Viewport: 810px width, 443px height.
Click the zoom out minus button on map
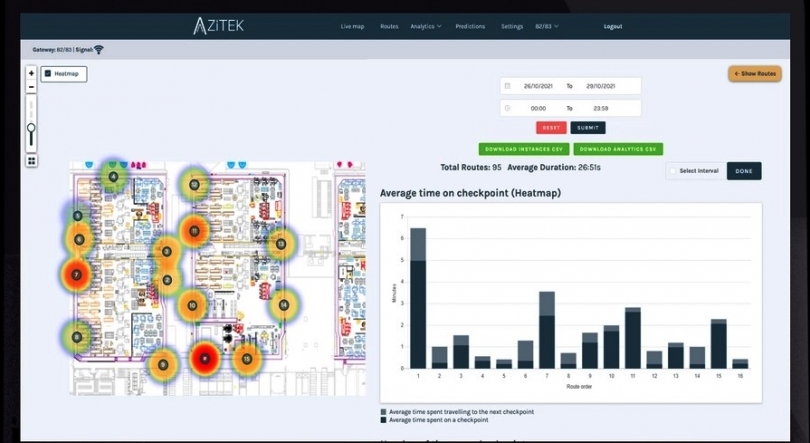click(31, 87)
